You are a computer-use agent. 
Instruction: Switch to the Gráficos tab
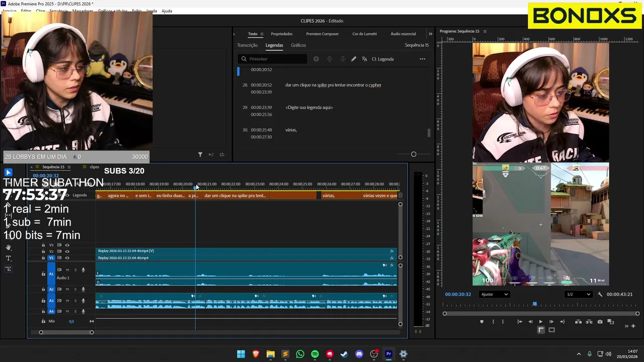pyautogui.click(x=298, y=45)
